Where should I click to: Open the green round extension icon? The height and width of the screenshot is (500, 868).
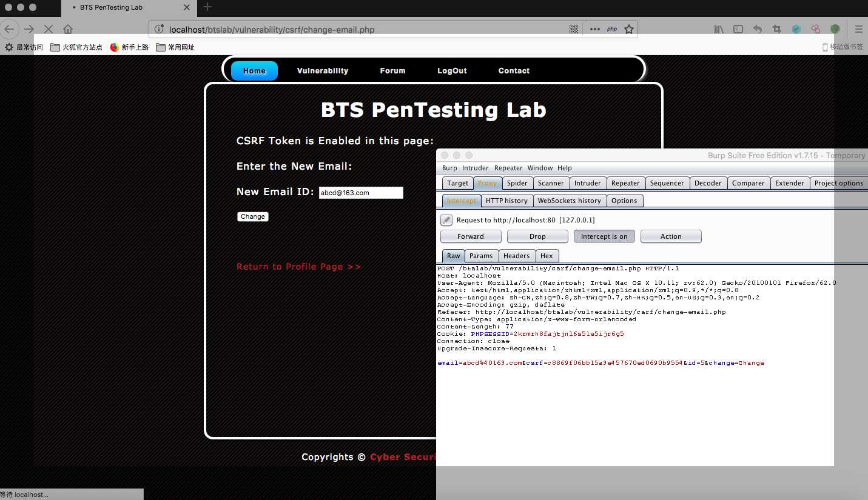click(835, 29)
